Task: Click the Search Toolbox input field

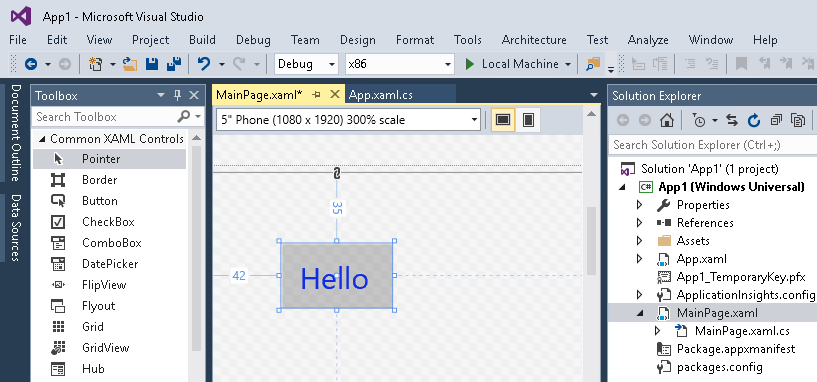Action: point(104,117)
